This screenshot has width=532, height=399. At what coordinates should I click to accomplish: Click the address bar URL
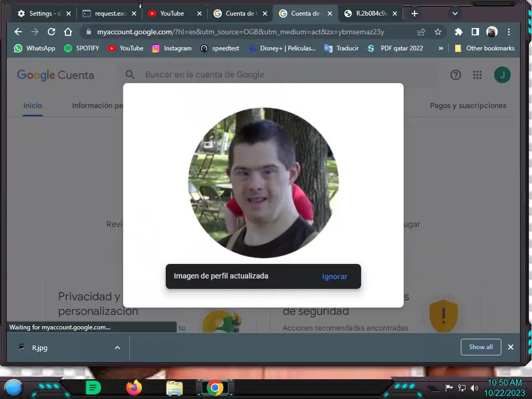coord(240,32)
